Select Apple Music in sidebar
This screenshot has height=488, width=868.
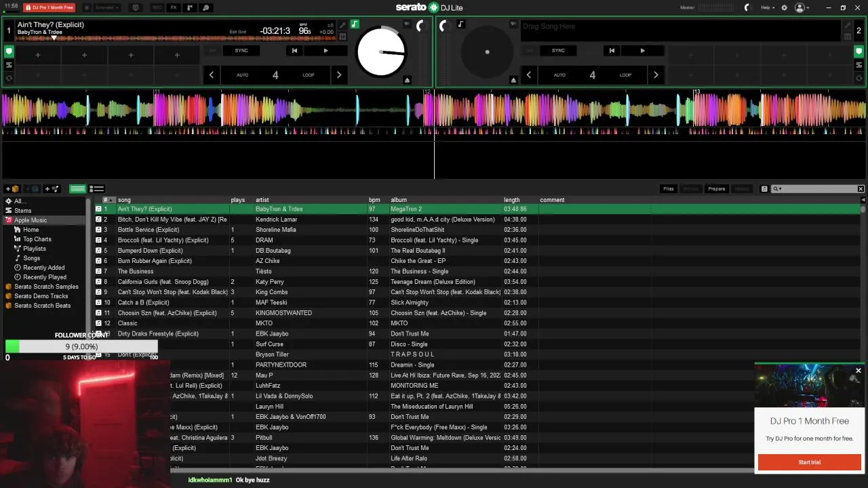coord(31,220)
